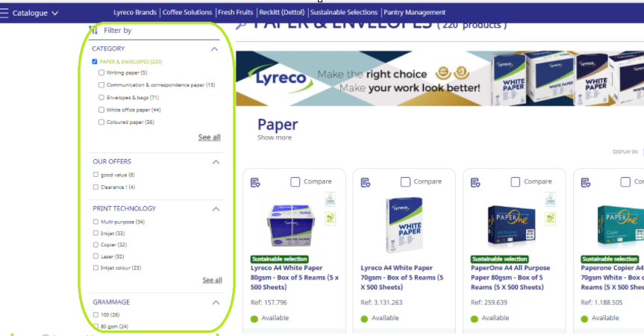The width and height of the screenshot is (644, 336).
Task: Click Sustainable selection badge on PaperOne All Purpose
Action: pyautogui.click(x=499, y=259)
